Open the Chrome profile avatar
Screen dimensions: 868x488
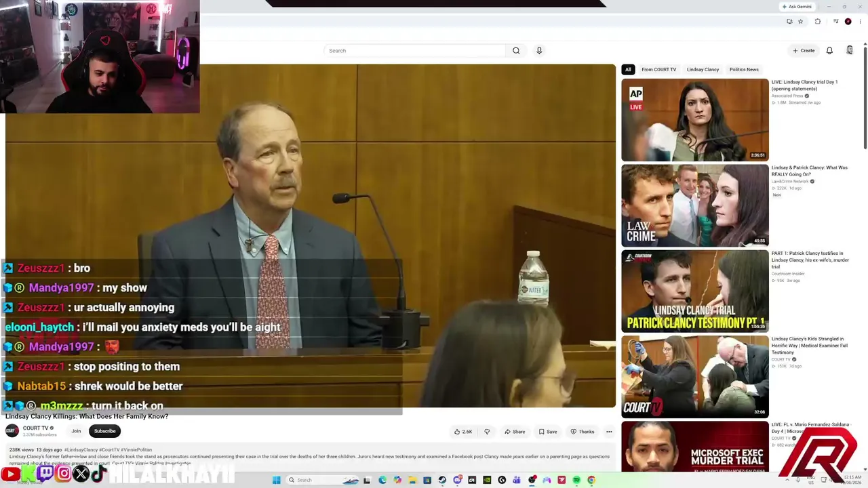coord(848,22)
